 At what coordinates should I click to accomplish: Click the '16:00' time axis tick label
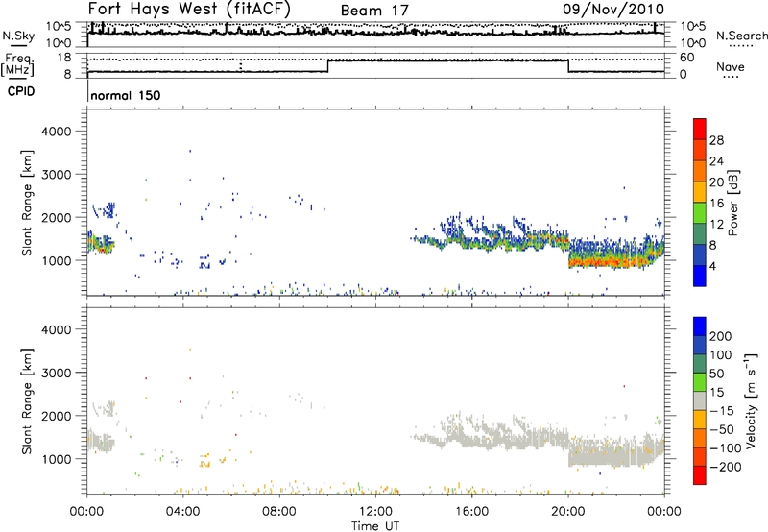pyautogui.click(x=471, y=512)
